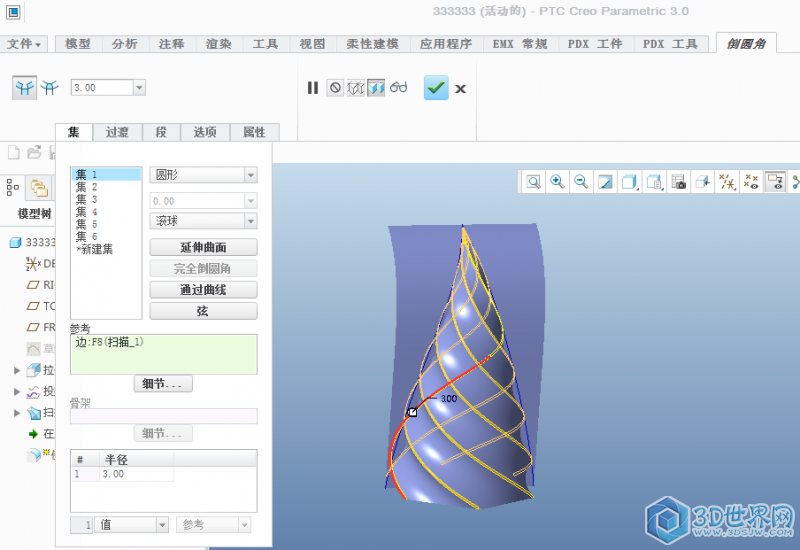Image resolution: width=800 pixels, height=550 pixels.
Task: Click the Refit view icon
Action: tap(533, 182)
